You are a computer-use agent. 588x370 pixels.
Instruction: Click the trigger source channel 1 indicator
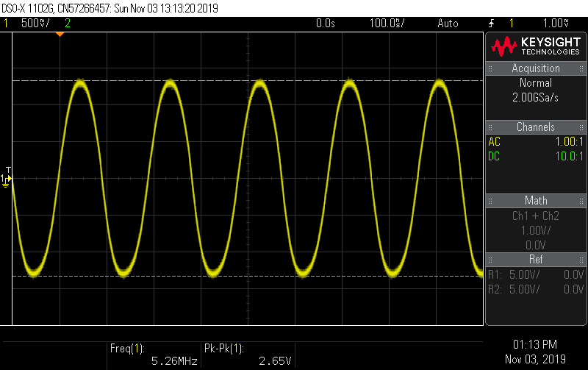(511, 24)
